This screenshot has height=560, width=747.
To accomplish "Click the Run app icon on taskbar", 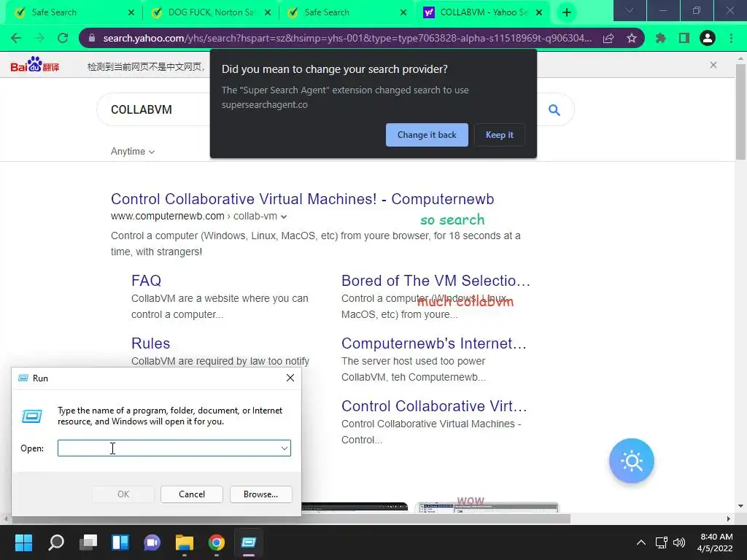I will 248,542.
